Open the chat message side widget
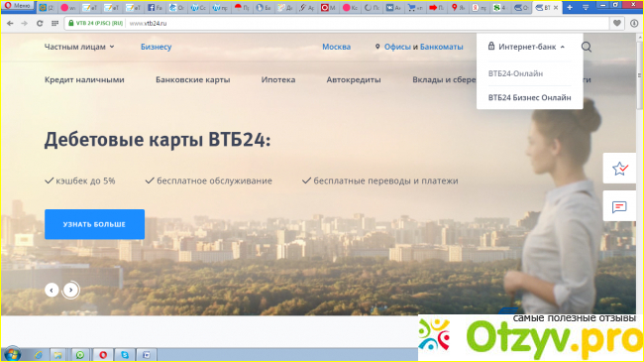Image resolution: width=644 pixels, height=362 pixels. (x=619, y=206)
